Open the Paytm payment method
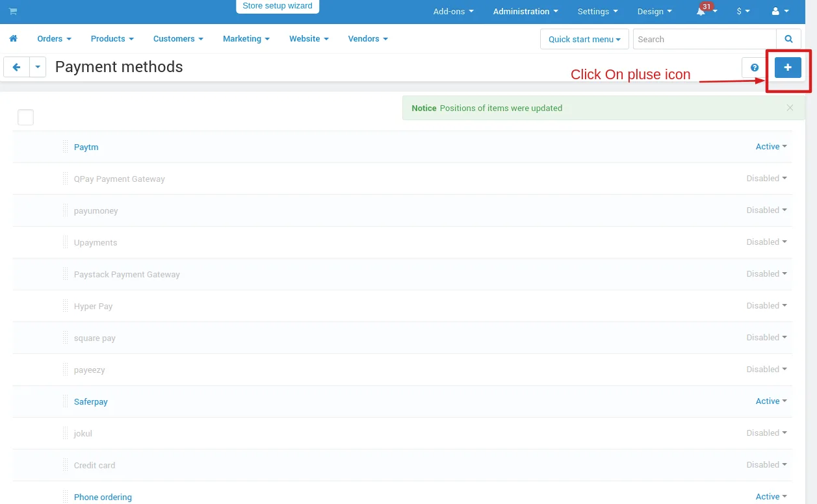The image size is (817, 504). 86,147
